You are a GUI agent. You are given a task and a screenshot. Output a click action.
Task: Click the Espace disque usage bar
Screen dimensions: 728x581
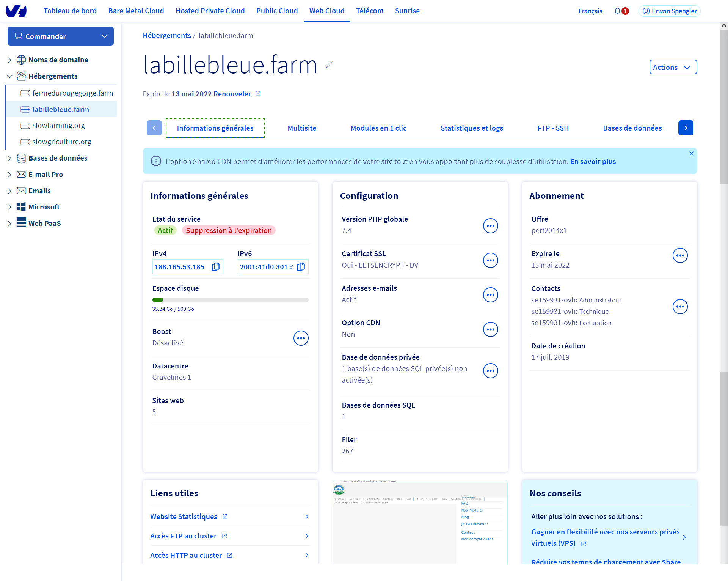[231, 300]
